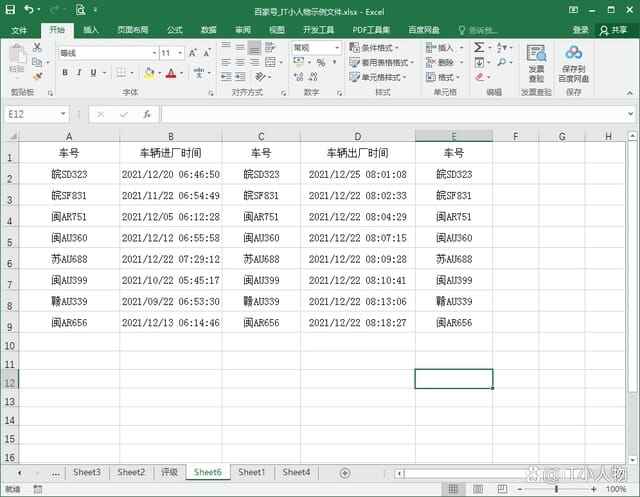This screenshot has height=497, width=640.
Task: Decrease the cell indent
Action: 226,77
